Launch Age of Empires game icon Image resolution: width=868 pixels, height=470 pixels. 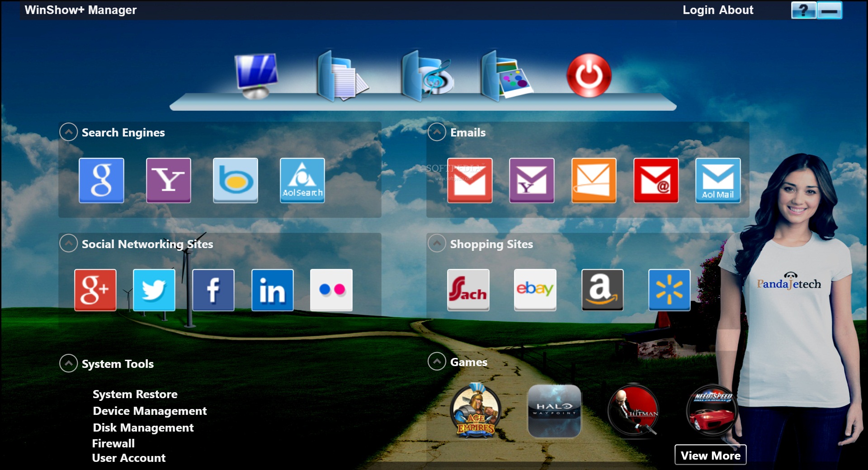pos(476,411)
